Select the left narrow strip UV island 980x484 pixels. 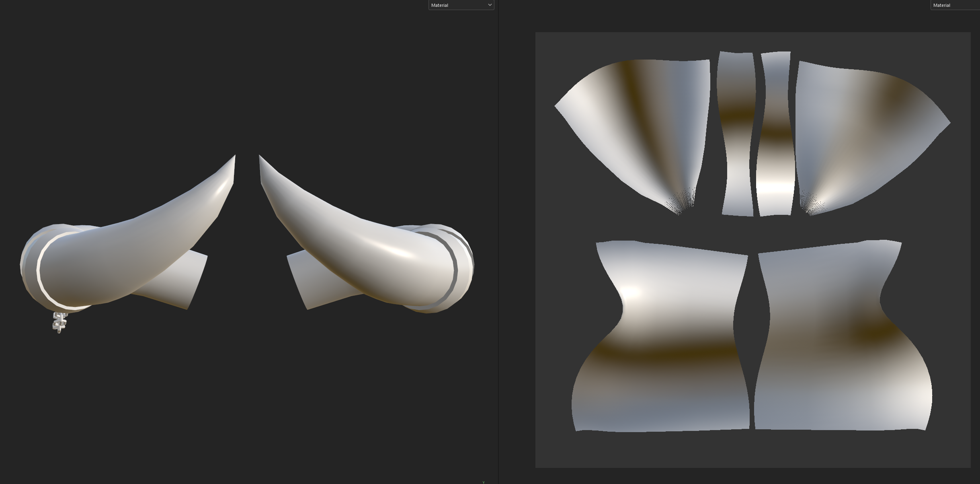[x=736, y=134]
